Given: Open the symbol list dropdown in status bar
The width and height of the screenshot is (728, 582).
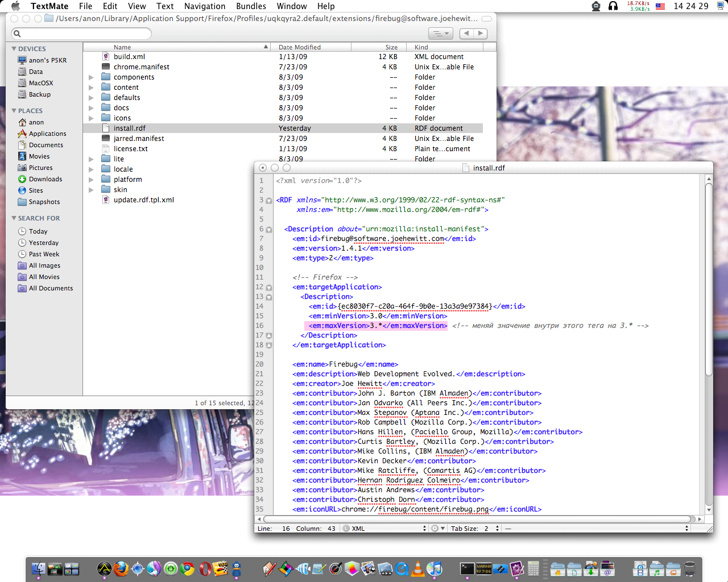Looking at the screenshot, I should pyautogui.click(x=596, y=529).
